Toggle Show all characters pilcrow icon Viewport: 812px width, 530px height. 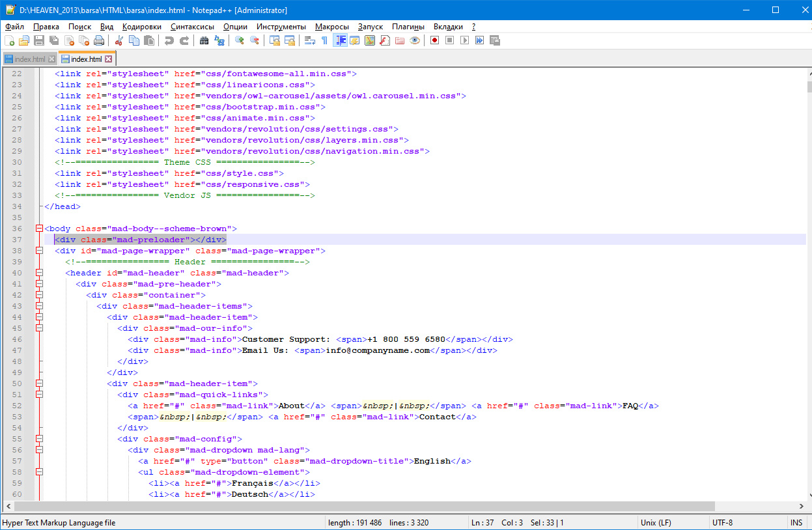point(324,40)
